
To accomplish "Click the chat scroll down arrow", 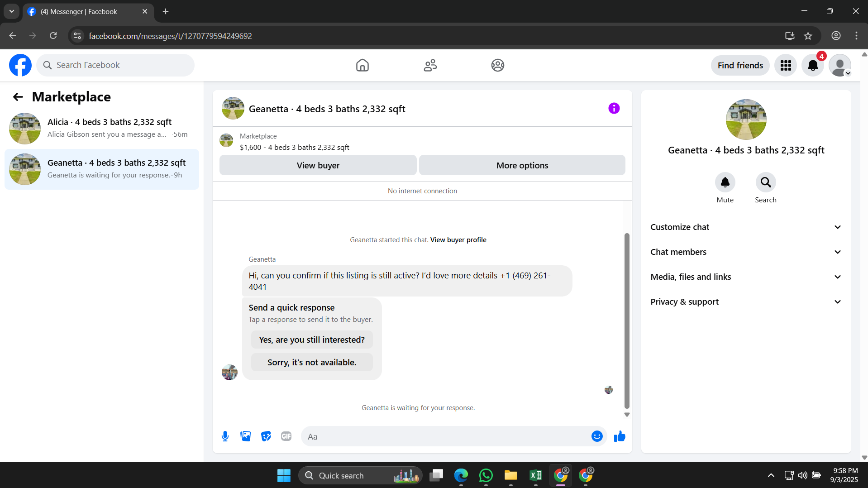I will [x=627, y=415].
